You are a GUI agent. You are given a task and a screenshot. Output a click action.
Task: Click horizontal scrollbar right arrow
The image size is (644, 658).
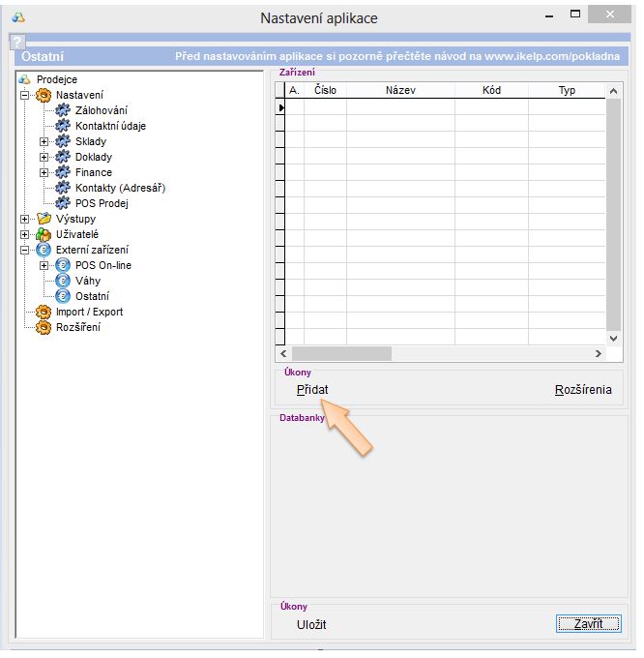pos(599,354)
